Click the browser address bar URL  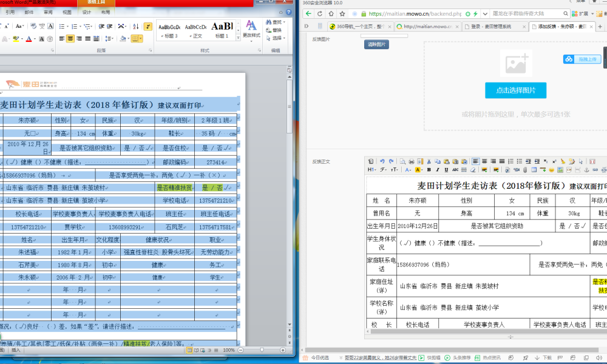coord(415,13)
